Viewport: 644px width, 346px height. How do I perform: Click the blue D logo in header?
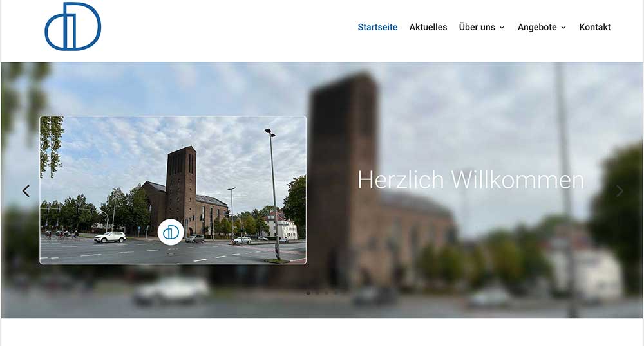tap(73, 26)
